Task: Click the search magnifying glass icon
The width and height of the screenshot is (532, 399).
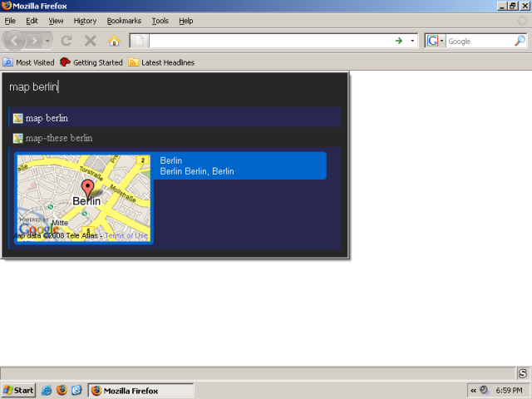Action: (520, 41)
